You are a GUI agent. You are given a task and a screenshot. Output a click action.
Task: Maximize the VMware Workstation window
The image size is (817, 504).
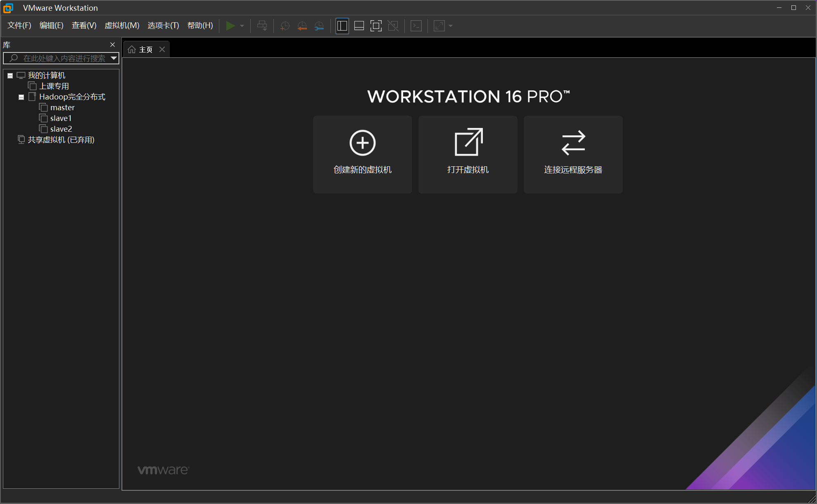point(793,8)
